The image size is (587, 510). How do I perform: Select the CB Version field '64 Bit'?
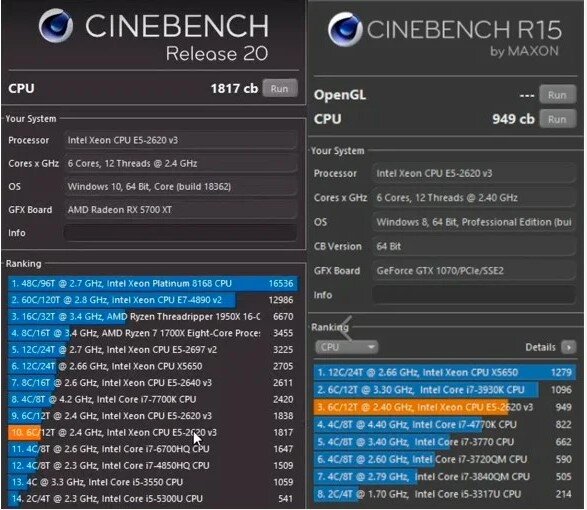tap(474, 246)
